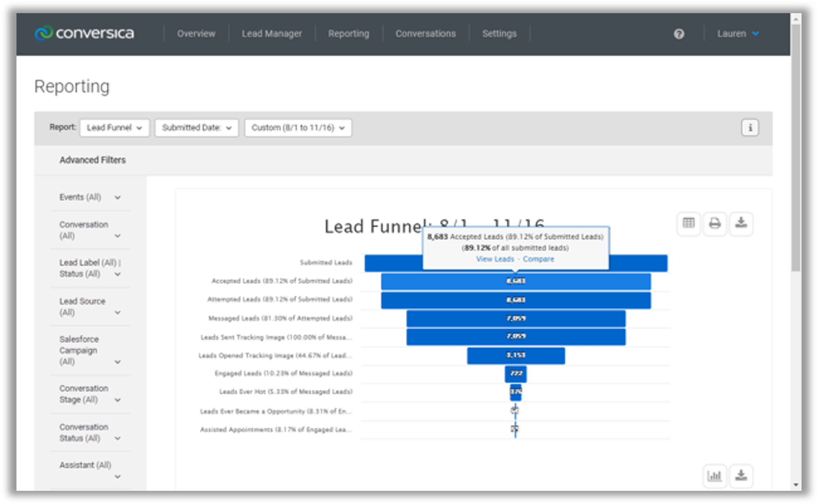Open the help question mark icon

coord(679,34)
